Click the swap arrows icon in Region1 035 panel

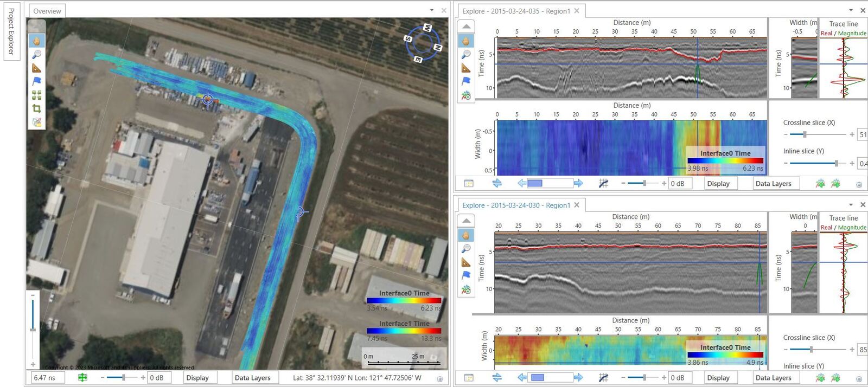pos(497,183)
